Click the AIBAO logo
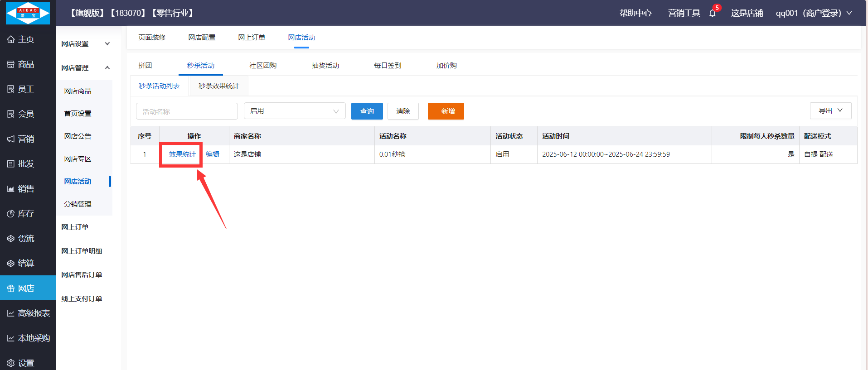Image resolution: width=868 pixels, height=370 pixels. (28, 13)
